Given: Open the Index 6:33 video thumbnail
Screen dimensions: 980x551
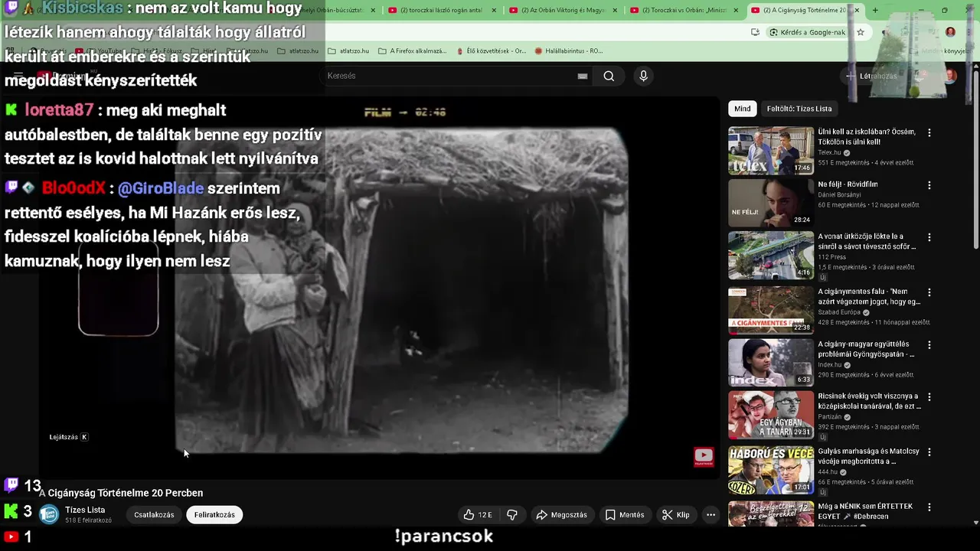Looking at the screenshot, I should pyautogui.click(x=770, y=363).
